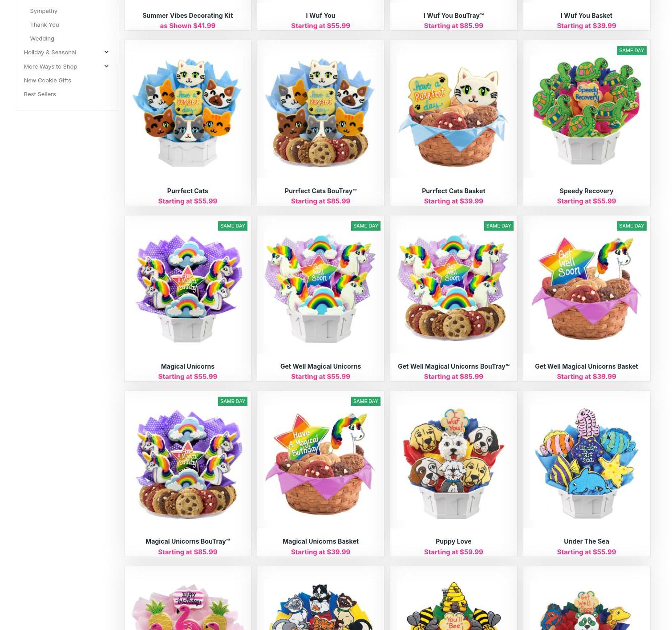Click SAME DAY badge on Magical Unicorns Basket

coord(366,401)
